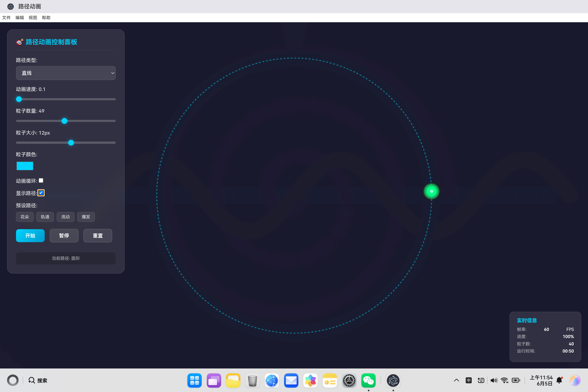The height and width of the screenshot is (392, 588).
Task: Click the Electron atom app icon in dock
Action: (393, 380)
